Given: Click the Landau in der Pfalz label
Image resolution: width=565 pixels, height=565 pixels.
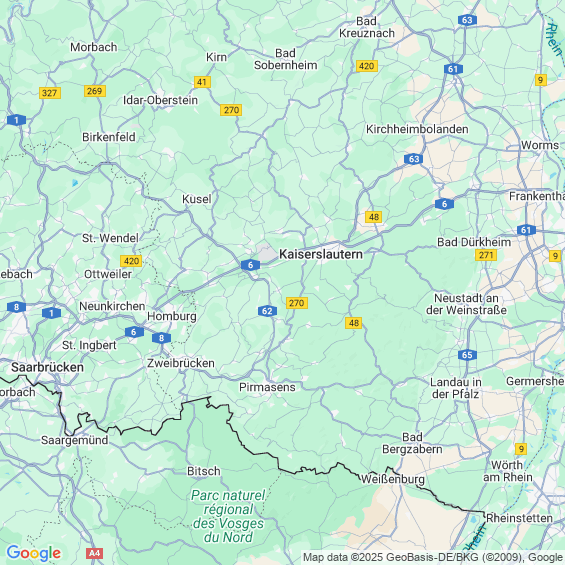Looking at the screenshot, I should 455,388.
